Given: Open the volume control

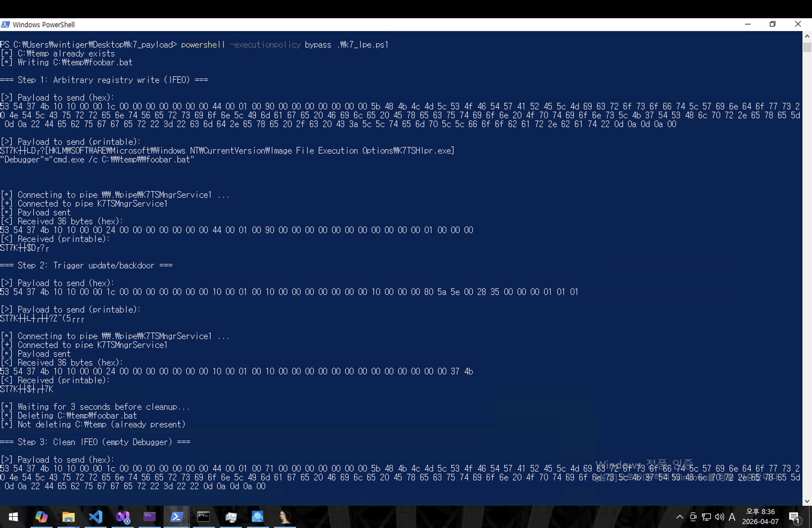Looking at the screenshot, I should click(719, 517).
